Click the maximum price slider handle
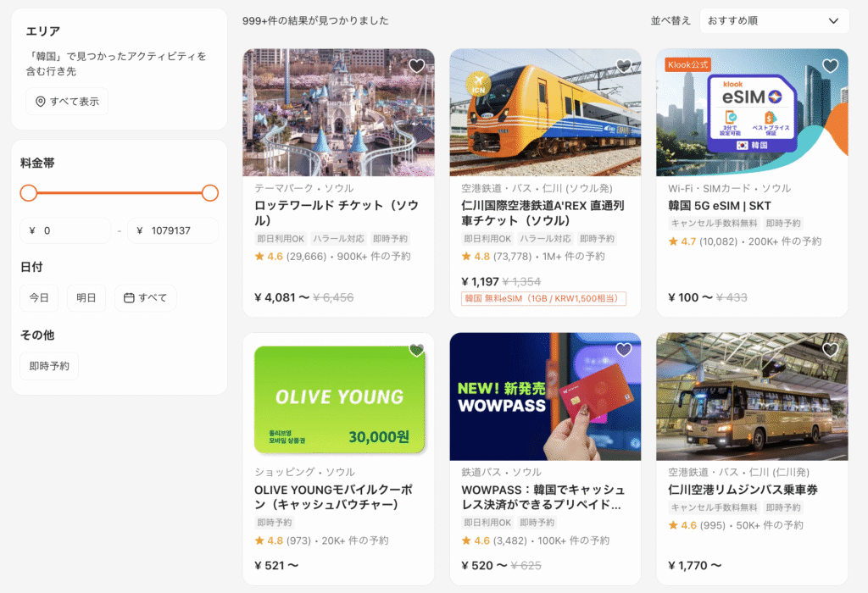 click(210, 193)
